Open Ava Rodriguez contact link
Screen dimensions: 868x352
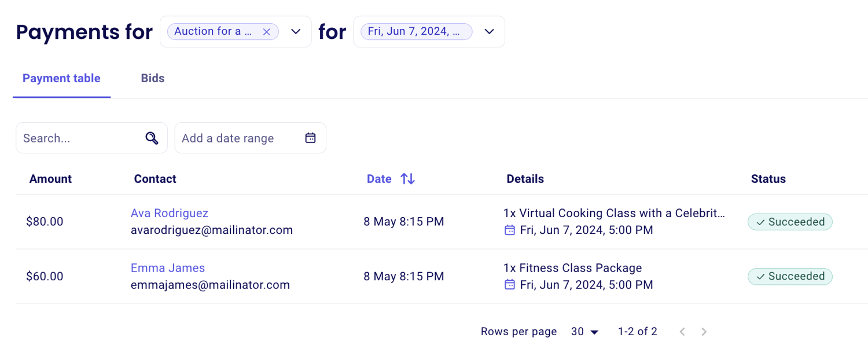(170, 213)
